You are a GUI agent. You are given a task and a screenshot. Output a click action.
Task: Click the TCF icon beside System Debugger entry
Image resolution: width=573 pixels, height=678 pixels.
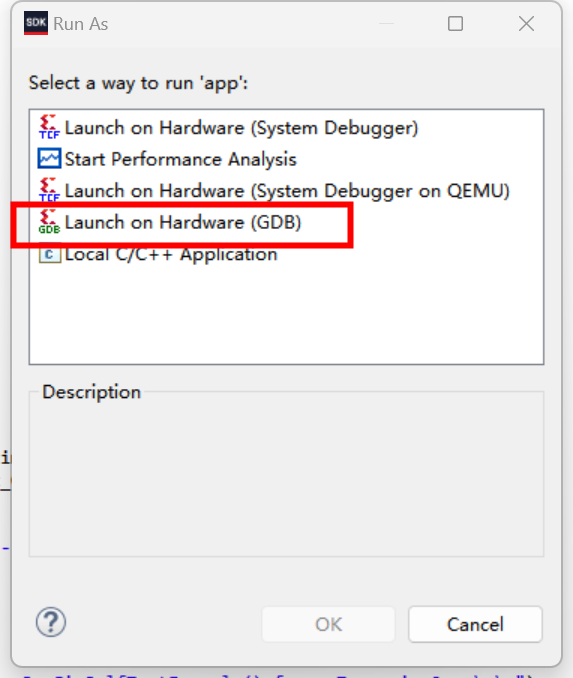[49, 127]
